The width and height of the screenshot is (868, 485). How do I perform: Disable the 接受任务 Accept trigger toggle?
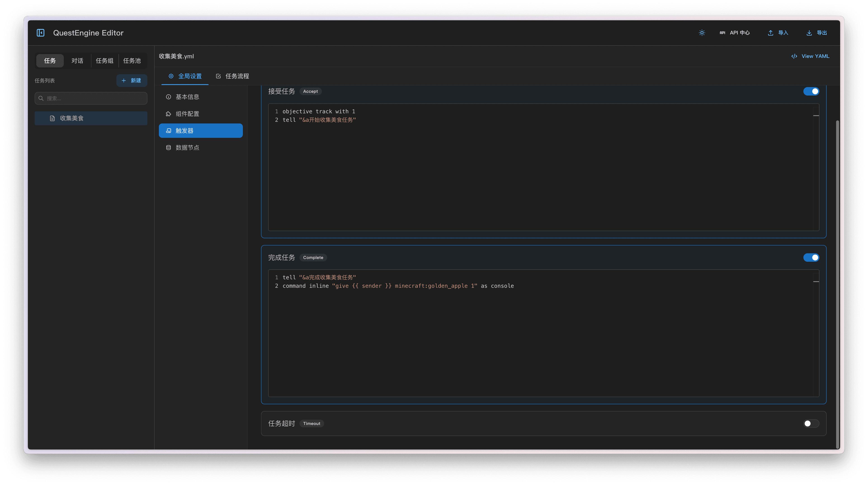(x=811, y=91)
